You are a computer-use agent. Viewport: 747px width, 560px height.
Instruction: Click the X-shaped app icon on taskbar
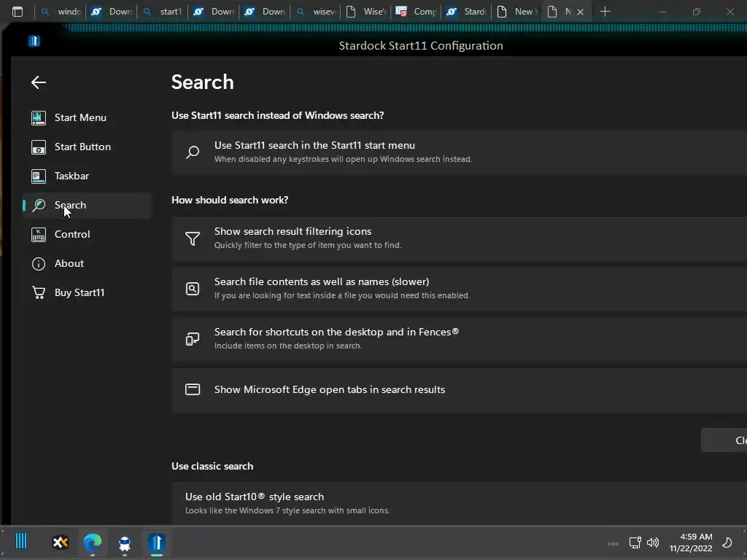tap(61, 542)
